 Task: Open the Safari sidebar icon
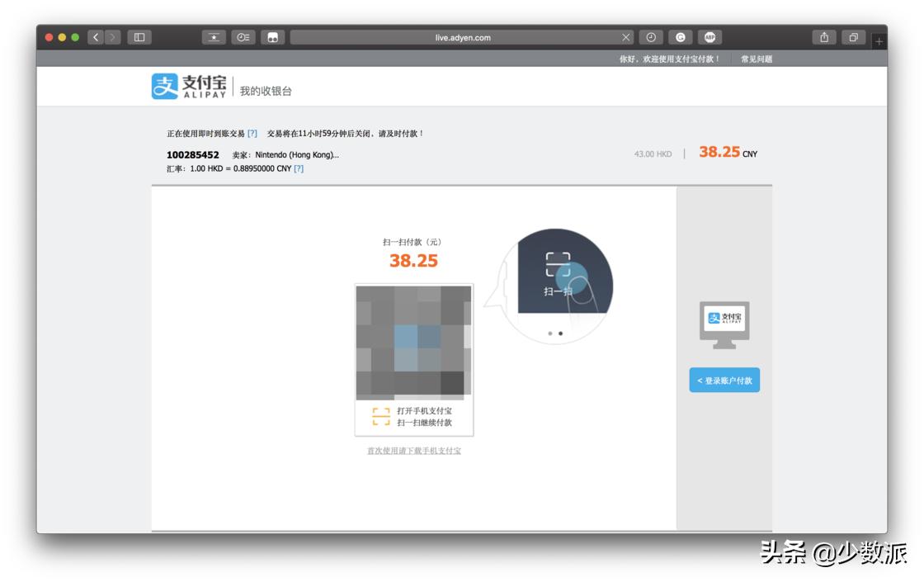click(138, 37)
